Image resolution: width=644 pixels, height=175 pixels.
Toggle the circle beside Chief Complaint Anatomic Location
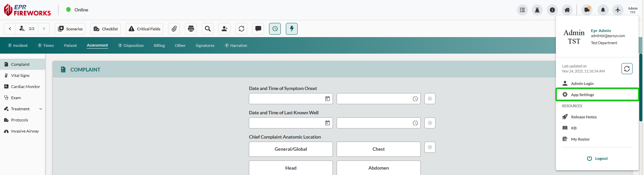point(430,147)
